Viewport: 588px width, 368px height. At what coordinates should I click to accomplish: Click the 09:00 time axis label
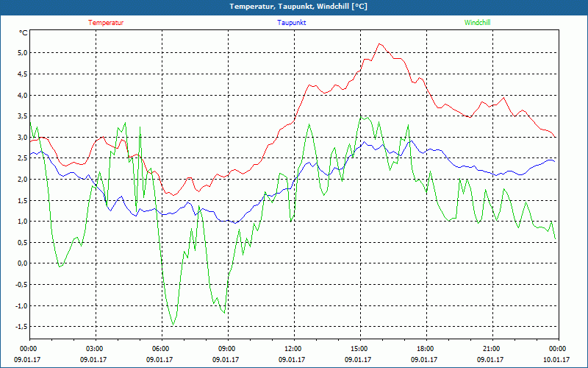point(228,349)
